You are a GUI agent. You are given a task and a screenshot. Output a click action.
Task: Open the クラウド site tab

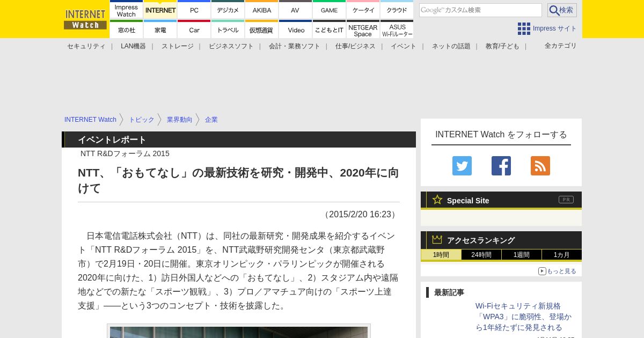pos(397,10)
